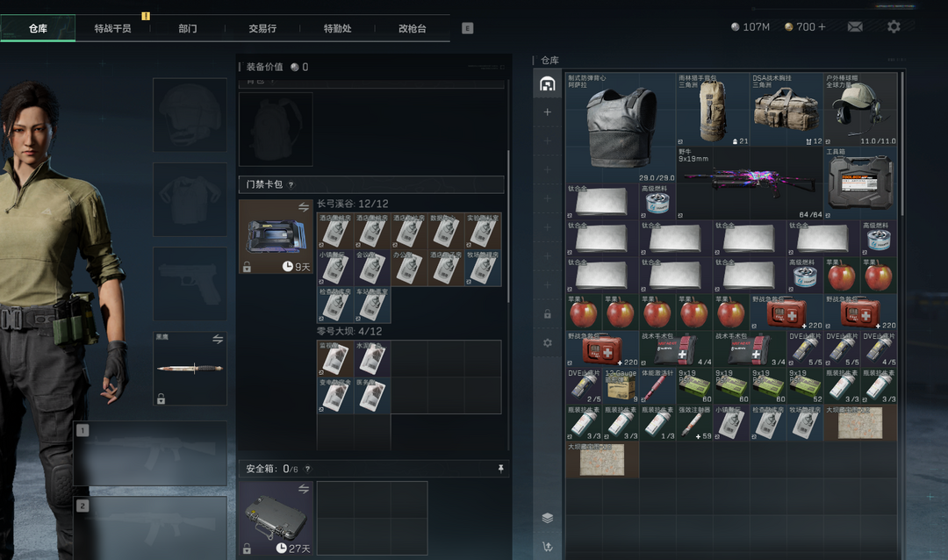Select the 变电站宿舍 keycard

pyautogui.click(x=335, y=396)
